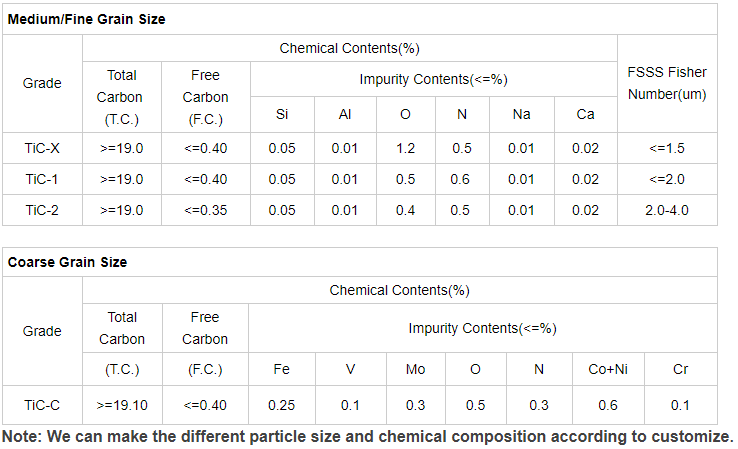
Task: Click the note about customizing particle size
Action: pos(368,437)
